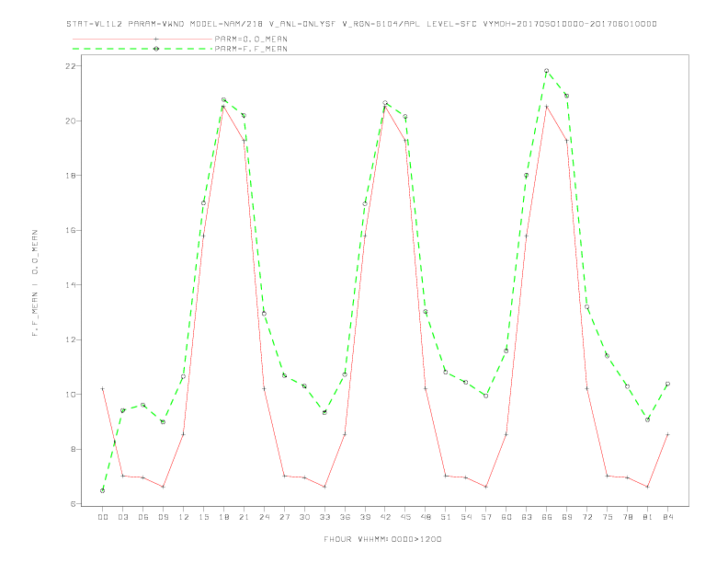The image size is (728, 563).
Task: Click y-axis tick label 22
Action: [70, 66]
